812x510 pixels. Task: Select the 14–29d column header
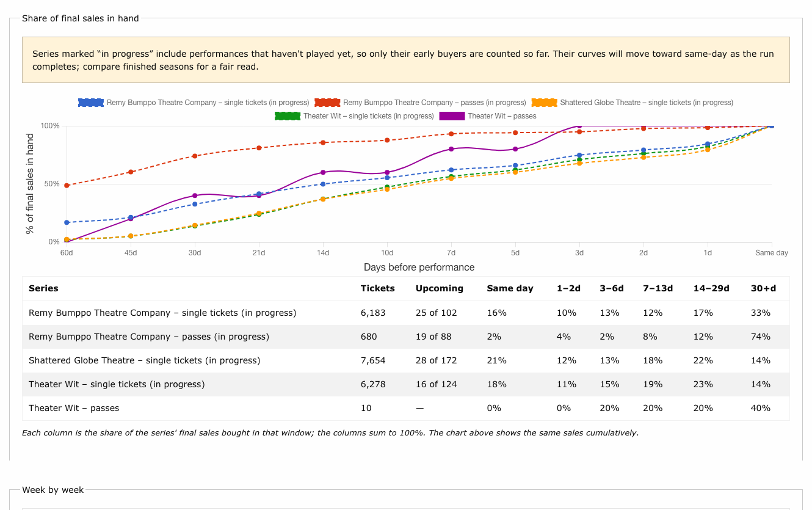click(711, 288)
